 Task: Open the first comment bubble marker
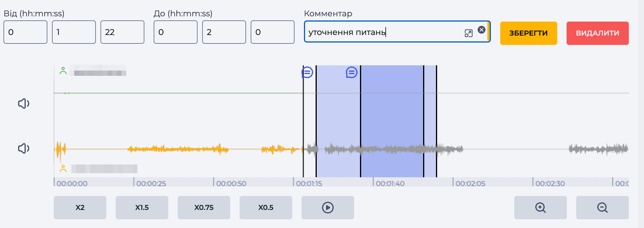click(307, 72)
